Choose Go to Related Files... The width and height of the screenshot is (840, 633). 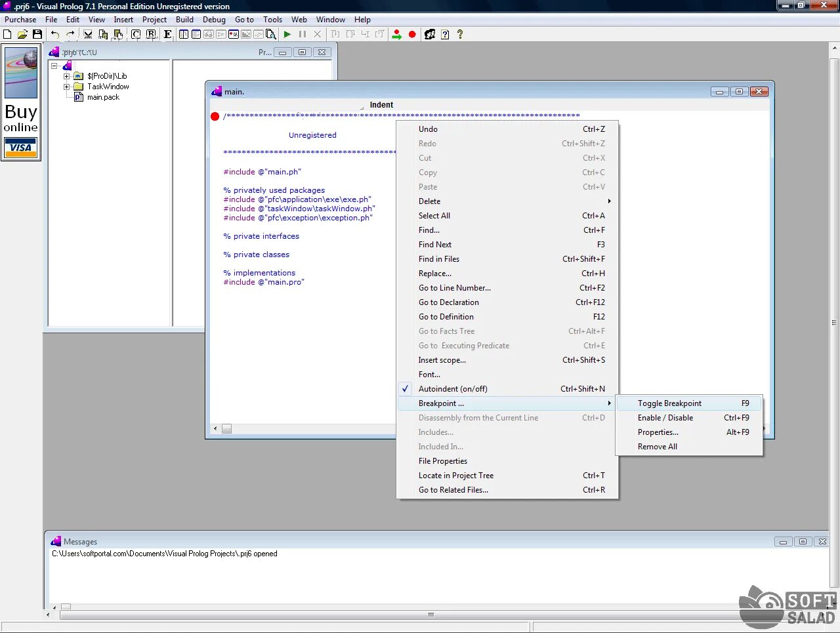pyautogui.click(x=507, y=490)
